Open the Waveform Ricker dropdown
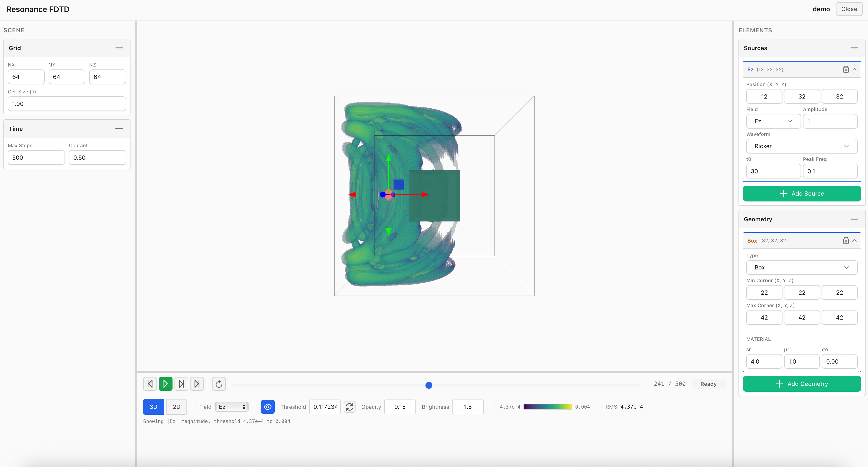The height and width of the screenshot is (467, 868). click(801, 146)
